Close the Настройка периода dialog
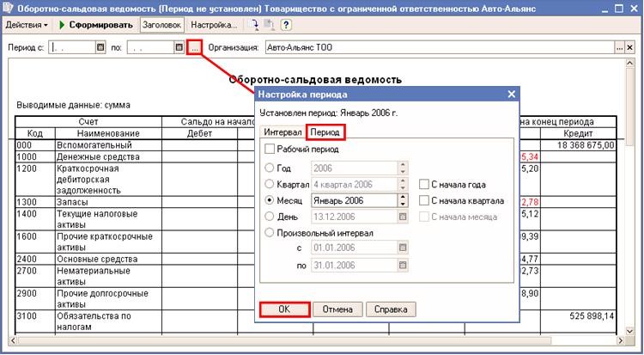Viewport: 644px width, 355px height. click(512, 94)
